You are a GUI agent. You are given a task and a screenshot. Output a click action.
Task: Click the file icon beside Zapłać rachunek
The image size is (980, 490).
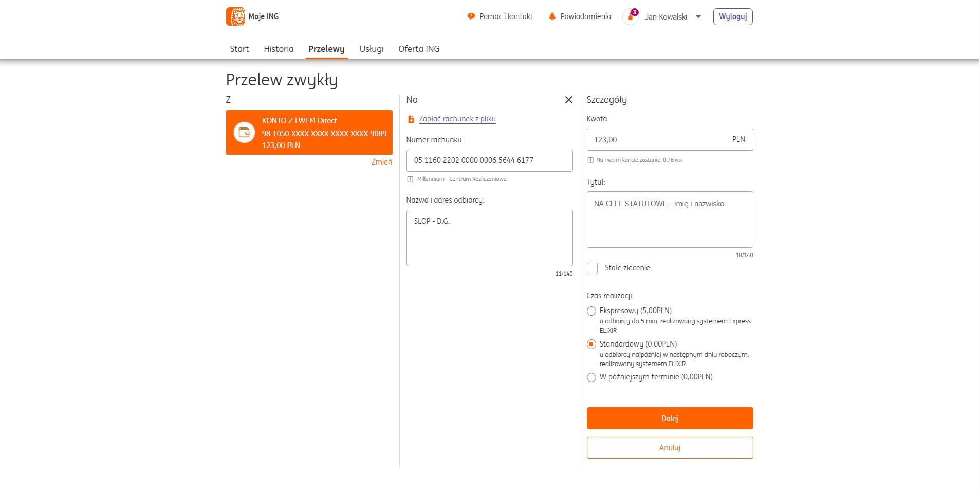pyautogui.click(x=411, y=119)
